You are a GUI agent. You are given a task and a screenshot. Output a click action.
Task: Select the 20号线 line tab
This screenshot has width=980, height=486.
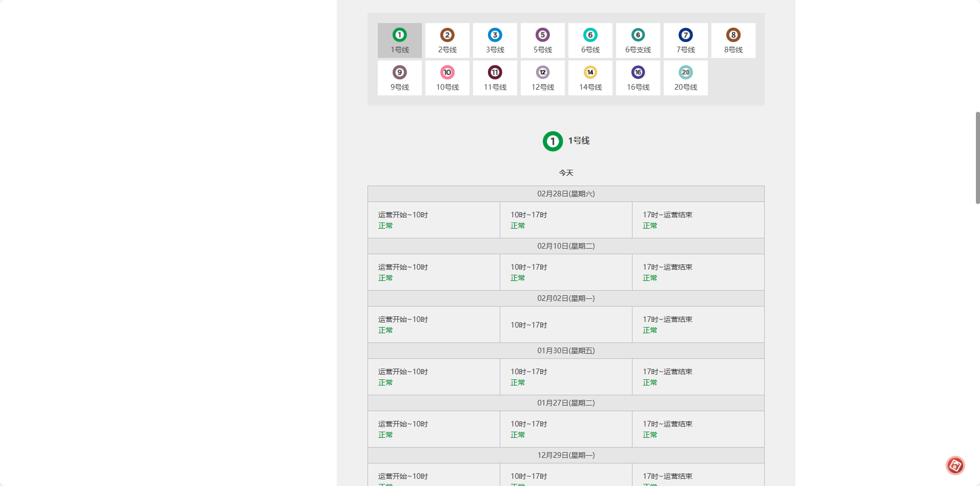(685, 78)
